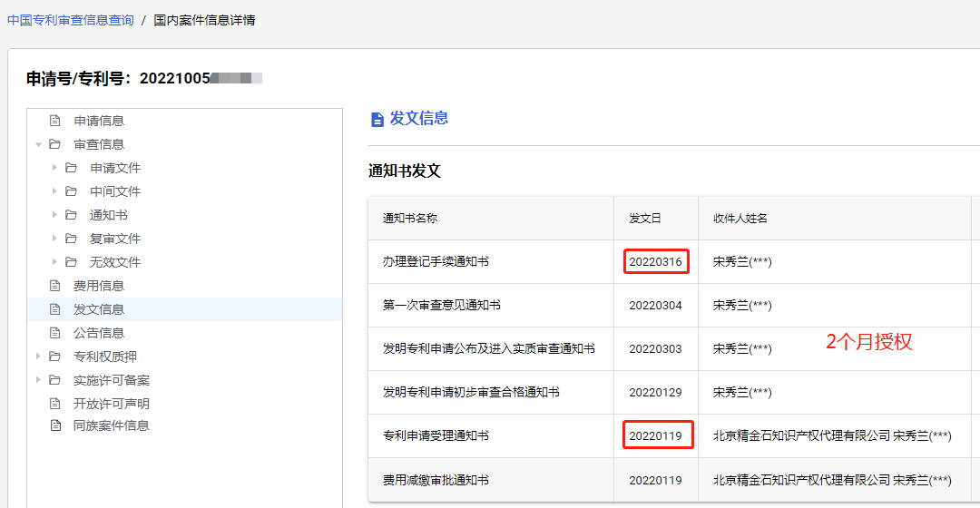Collapse the 审查信息 tree node arrow

click(39, 144)
